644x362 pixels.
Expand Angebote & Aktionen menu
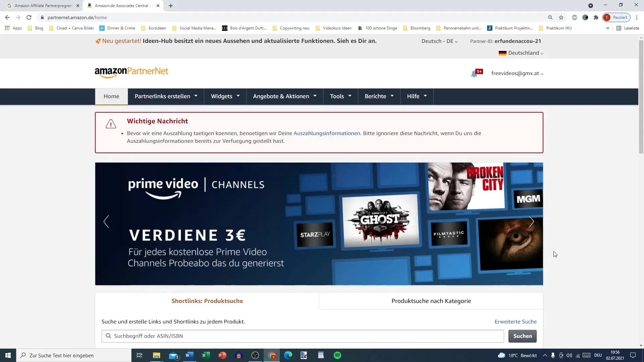[x=285, y=97]
